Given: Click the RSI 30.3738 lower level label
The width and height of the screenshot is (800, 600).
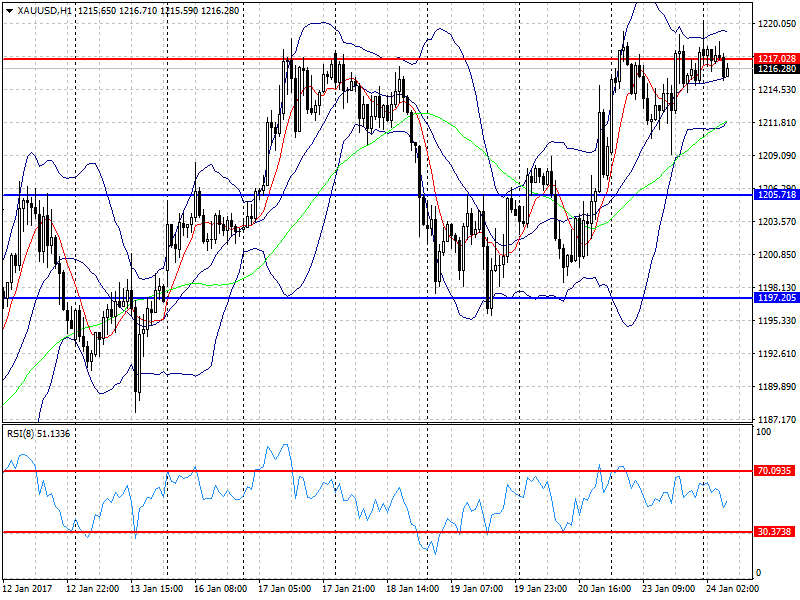Looking at the screenshot, I should click(774, 532).
